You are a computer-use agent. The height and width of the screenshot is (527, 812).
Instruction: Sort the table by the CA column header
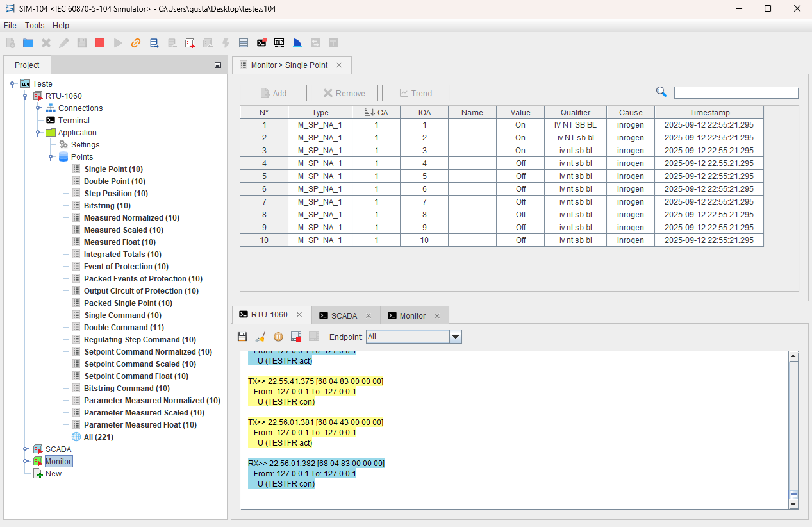[x=376, y=112]
